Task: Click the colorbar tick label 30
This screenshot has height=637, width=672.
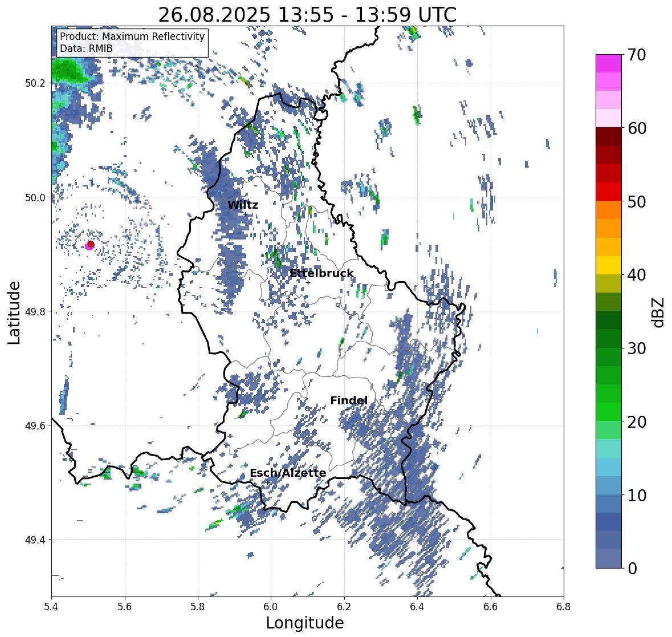Action: tap(637, 348)
